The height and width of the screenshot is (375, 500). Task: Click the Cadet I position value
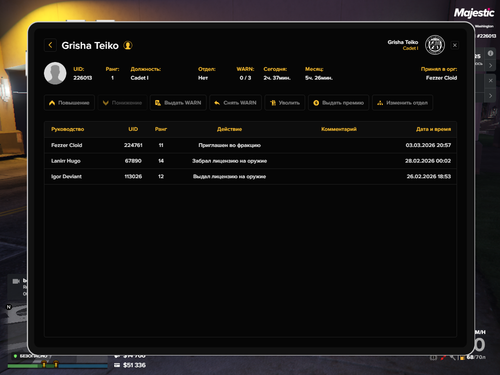tap(139, 78)
